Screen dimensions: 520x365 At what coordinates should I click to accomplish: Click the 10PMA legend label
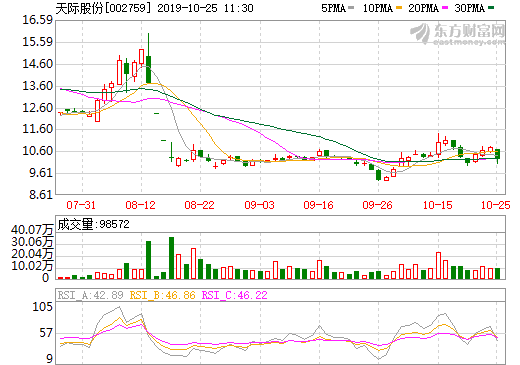377,8
